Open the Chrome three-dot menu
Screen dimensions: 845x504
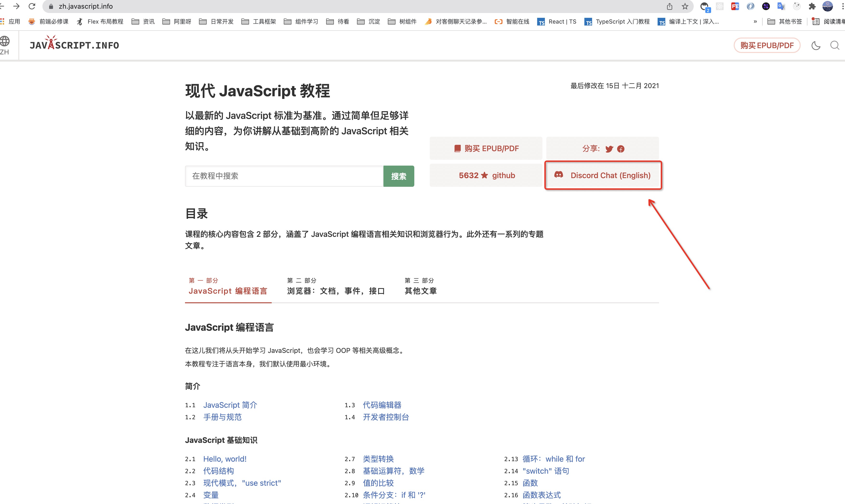tap(842, 6)
